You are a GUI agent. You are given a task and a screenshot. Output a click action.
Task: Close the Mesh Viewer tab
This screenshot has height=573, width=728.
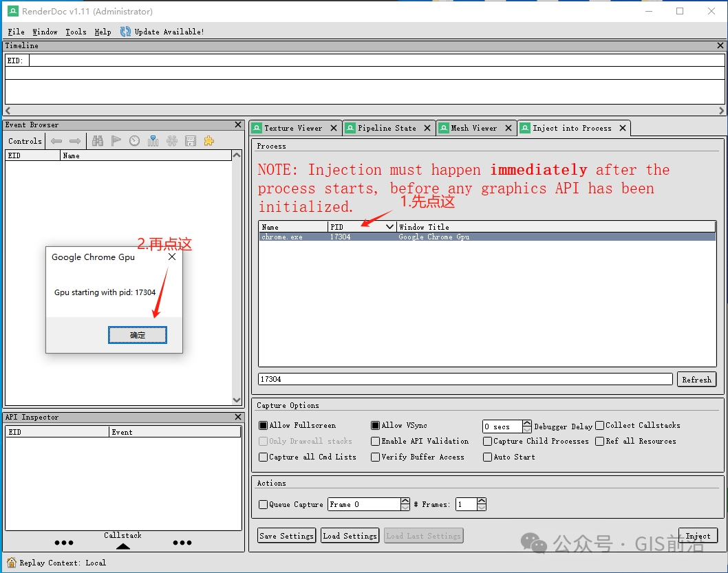click(508, 128)
